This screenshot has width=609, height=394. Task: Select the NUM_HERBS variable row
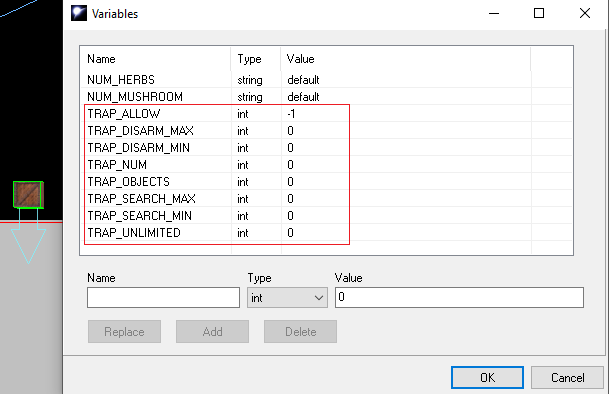(x=326, y=80)
